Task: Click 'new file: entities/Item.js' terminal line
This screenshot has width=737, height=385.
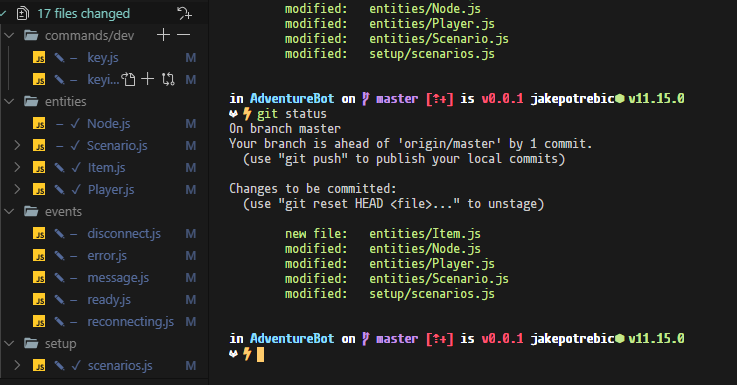Action: click(x=383, y=234)
